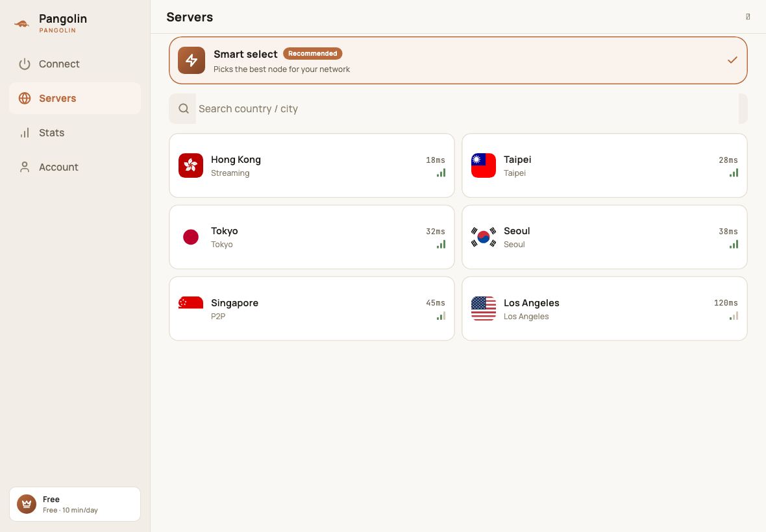Click the Smart select lightning icon
766x532 pixels.
coord(191,60)
